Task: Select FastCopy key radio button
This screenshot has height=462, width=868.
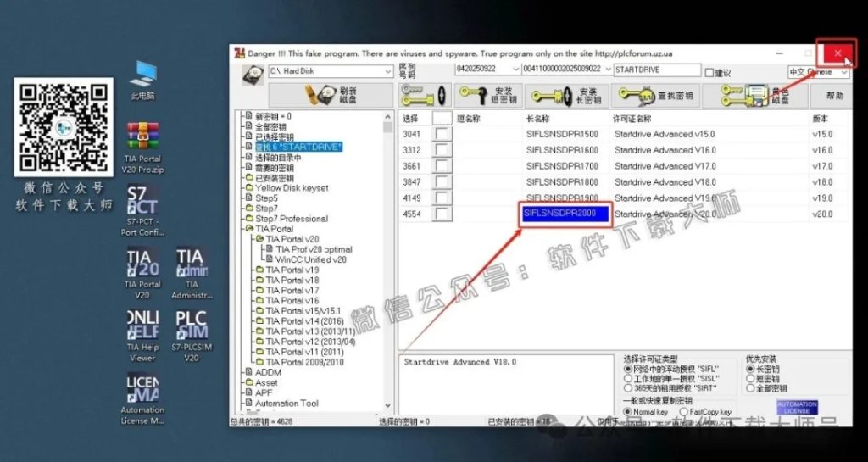Action: coord(684,412)
